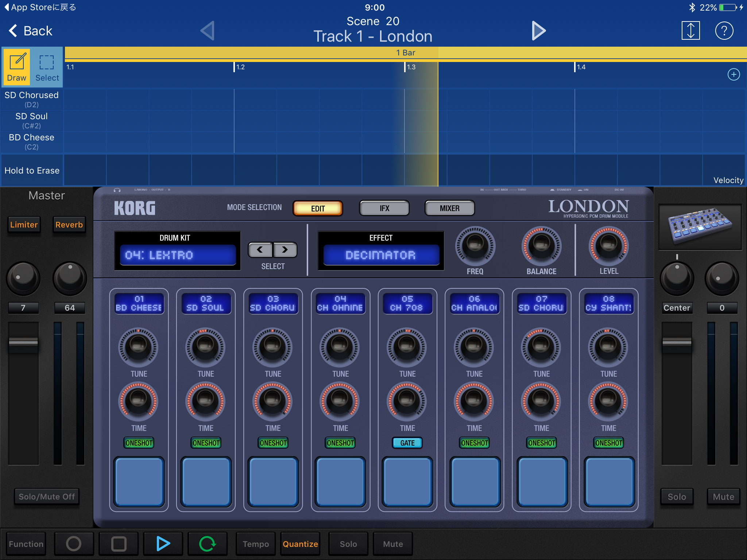Add a bar with the plus icon

pyautogui.click(x=734, y=74)
